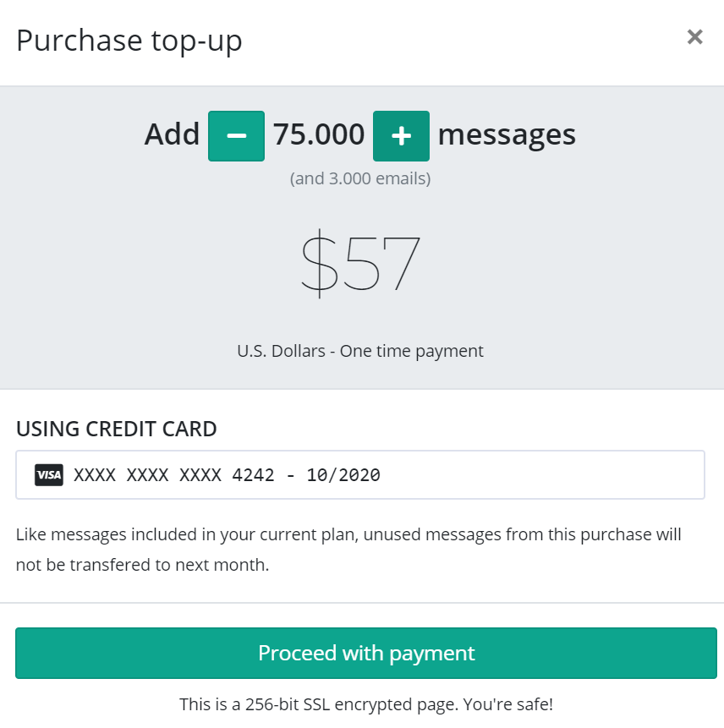The image size is (724, 728).
Task: Decrease message amount with minus button
Action: tap(236, 136)
